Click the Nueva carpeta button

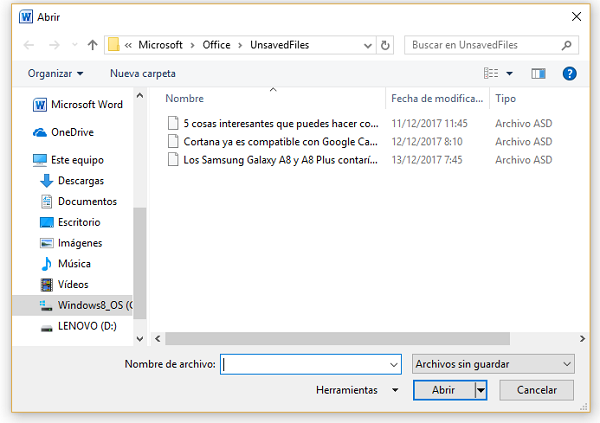[143, 73]
